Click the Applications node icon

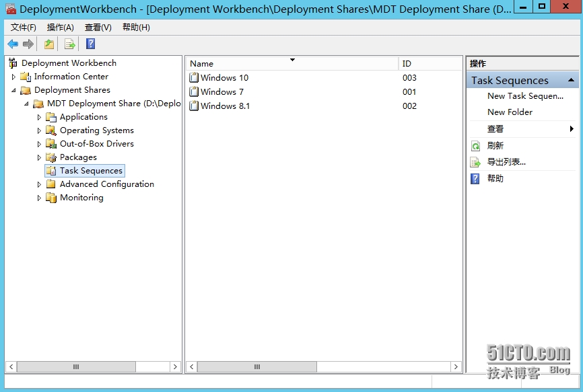[51, 117]
